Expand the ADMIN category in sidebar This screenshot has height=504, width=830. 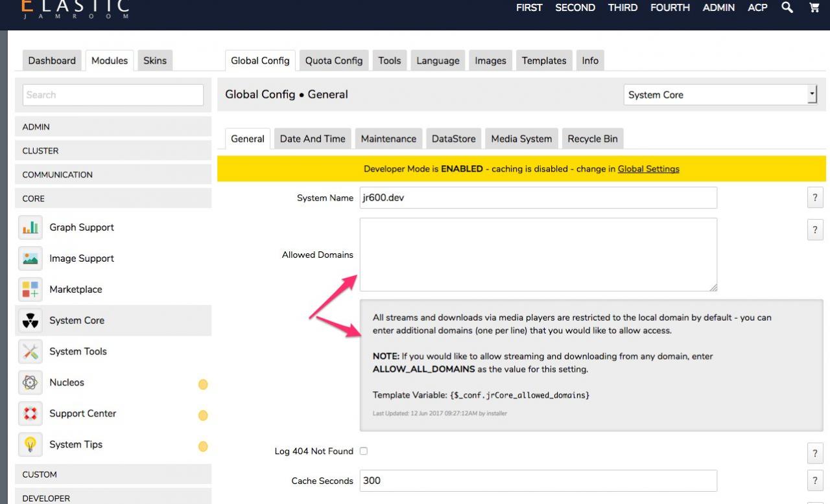click(113, 127)
